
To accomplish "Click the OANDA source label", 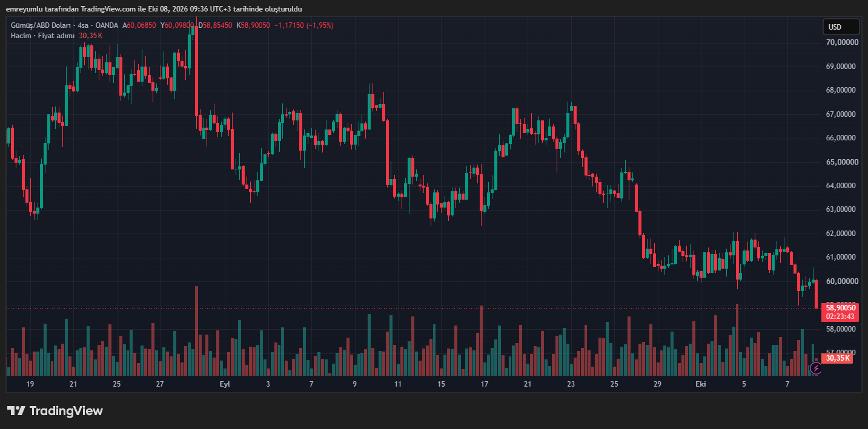I will (107, 25).
